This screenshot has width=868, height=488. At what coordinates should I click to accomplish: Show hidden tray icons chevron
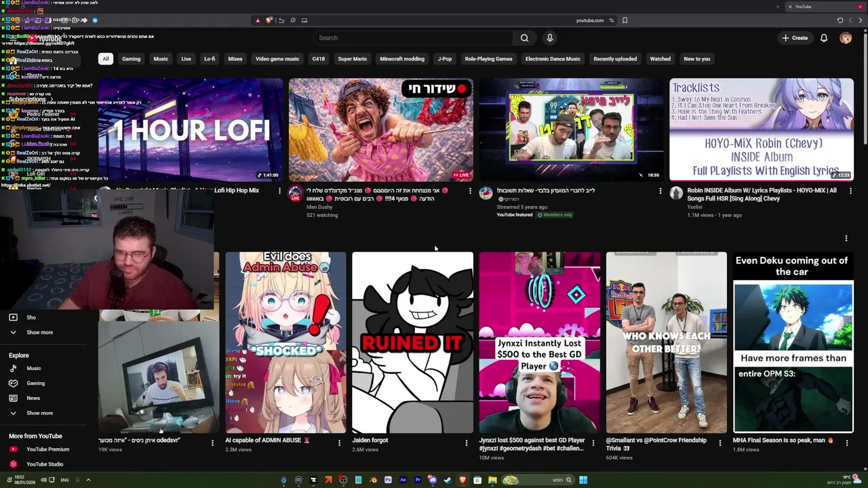[88, 480]
